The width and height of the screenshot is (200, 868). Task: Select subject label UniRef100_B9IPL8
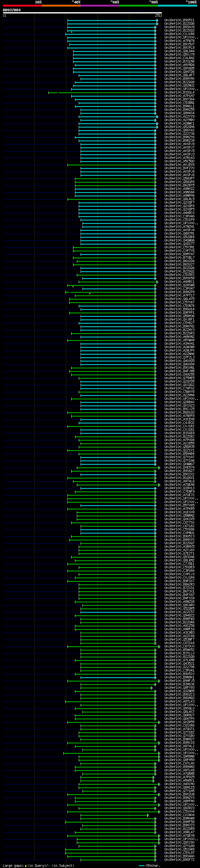(179, 48)
